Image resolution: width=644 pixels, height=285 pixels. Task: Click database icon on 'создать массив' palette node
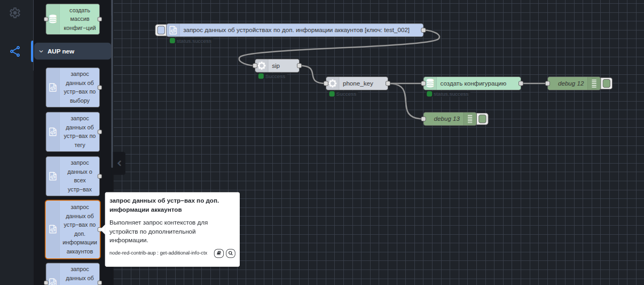click(53, 19)
